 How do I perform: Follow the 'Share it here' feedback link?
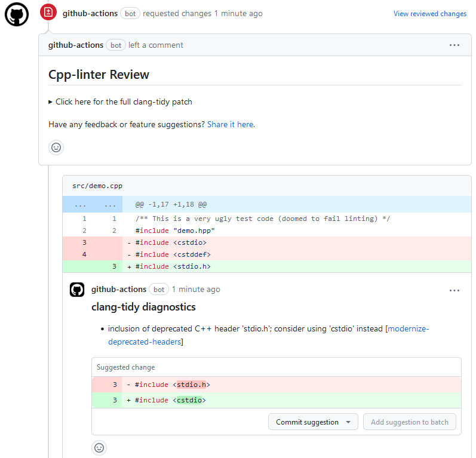(x=231, y=125)
